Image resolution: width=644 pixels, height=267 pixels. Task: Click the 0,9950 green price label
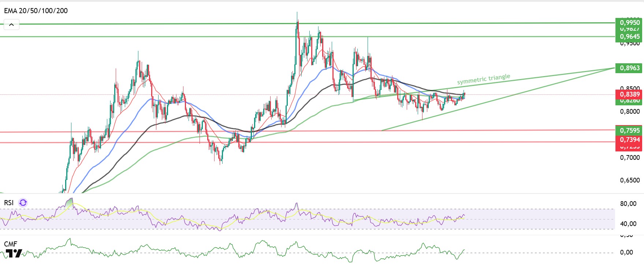point(629,22)
